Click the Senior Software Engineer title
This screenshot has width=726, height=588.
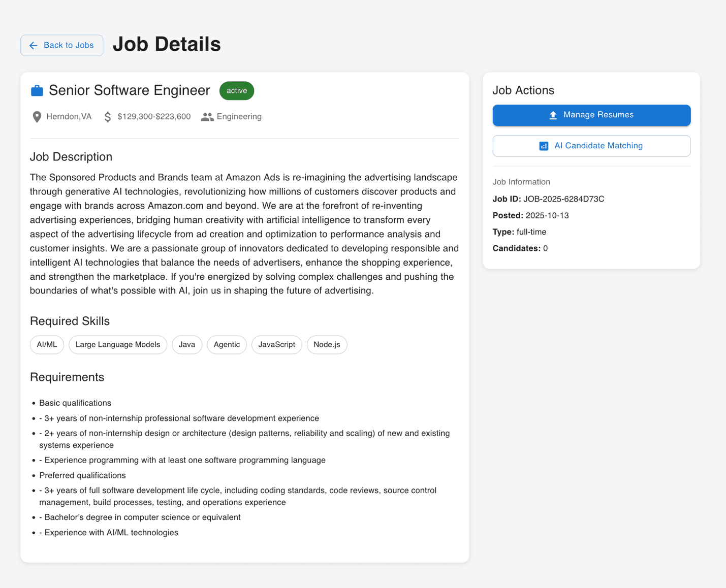tap(130, 90)
